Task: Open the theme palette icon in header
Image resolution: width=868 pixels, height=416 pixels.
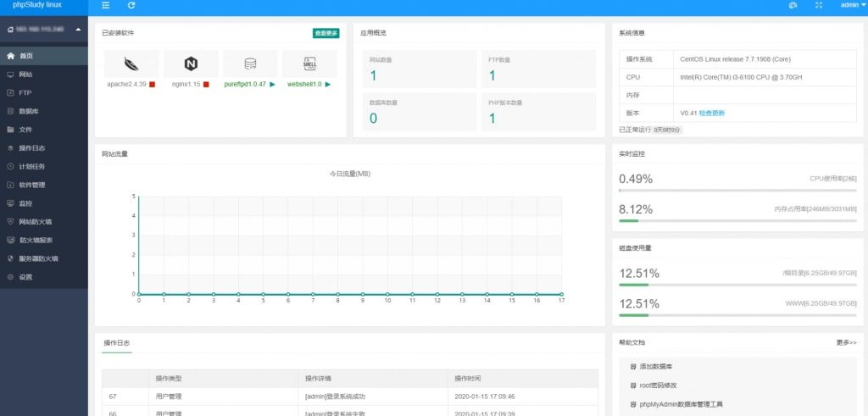Action: [x=793, y=5]
